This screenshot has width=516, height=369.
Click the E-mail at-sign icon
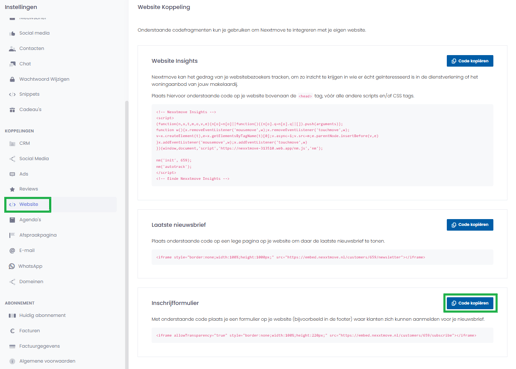[x=12, y=250]
